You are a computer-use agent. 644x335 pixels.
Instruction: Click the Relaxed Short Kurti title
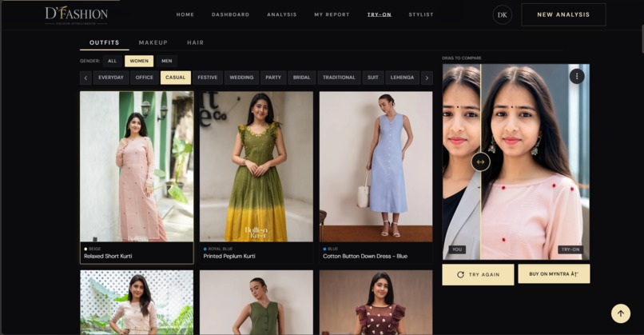[x=108, y=256]
